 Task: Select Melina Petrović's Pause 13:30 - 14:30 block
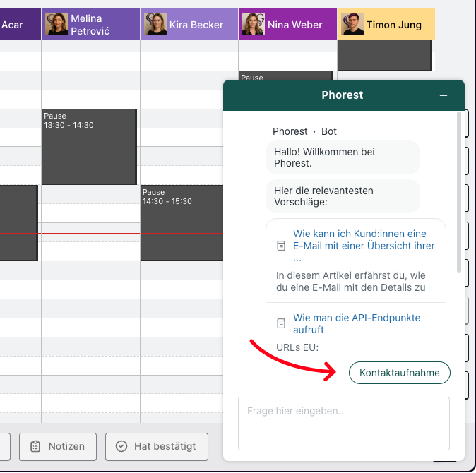click(88, 147)
